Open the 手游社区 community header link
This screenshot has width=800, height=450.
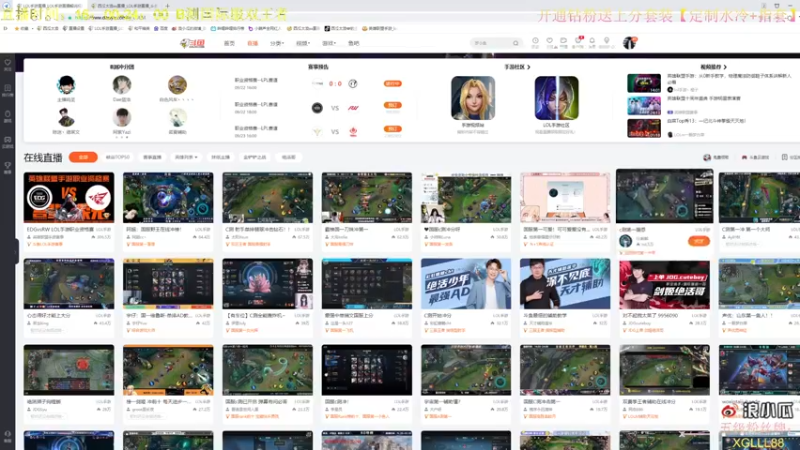pyautogui.click(x=517, y=67)
